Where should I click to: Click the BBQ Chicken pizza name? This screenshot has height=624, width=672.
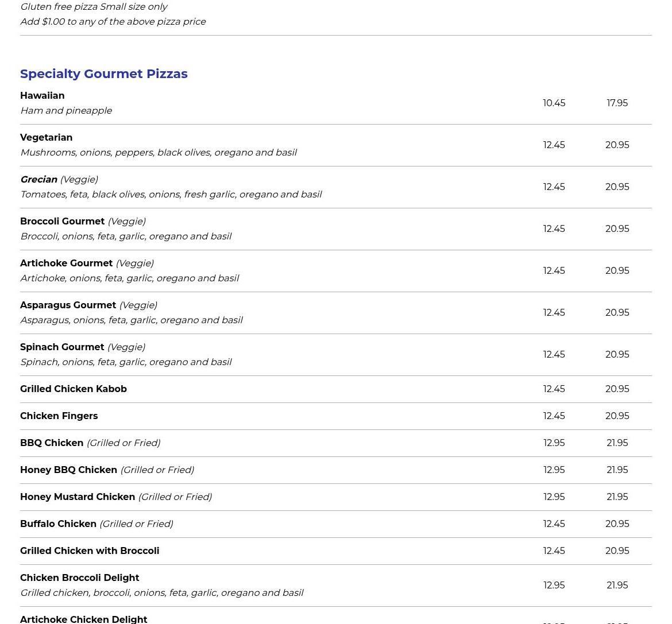52,443
